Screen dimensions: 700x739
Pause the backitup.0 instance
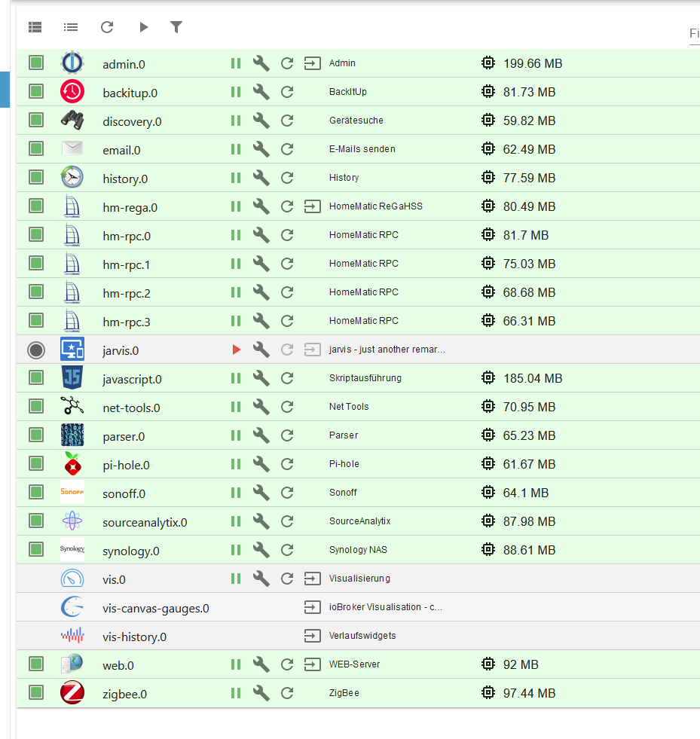pyautogui.click(x=236, y=92)
